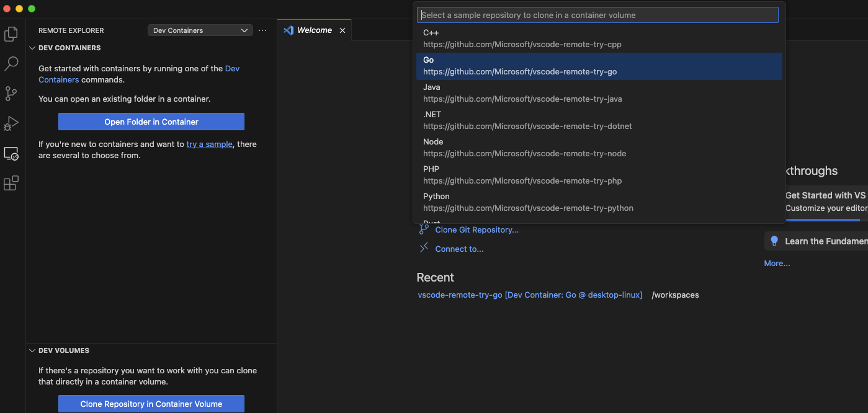Click the Clone Git Repository branch icon
868x413 pixels.
click(x=424, y=229)
